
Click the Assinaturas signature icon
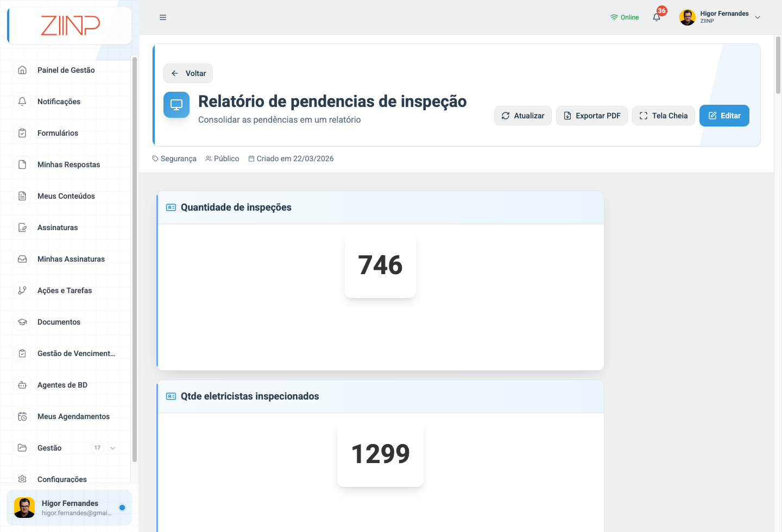tap(22, 227)
